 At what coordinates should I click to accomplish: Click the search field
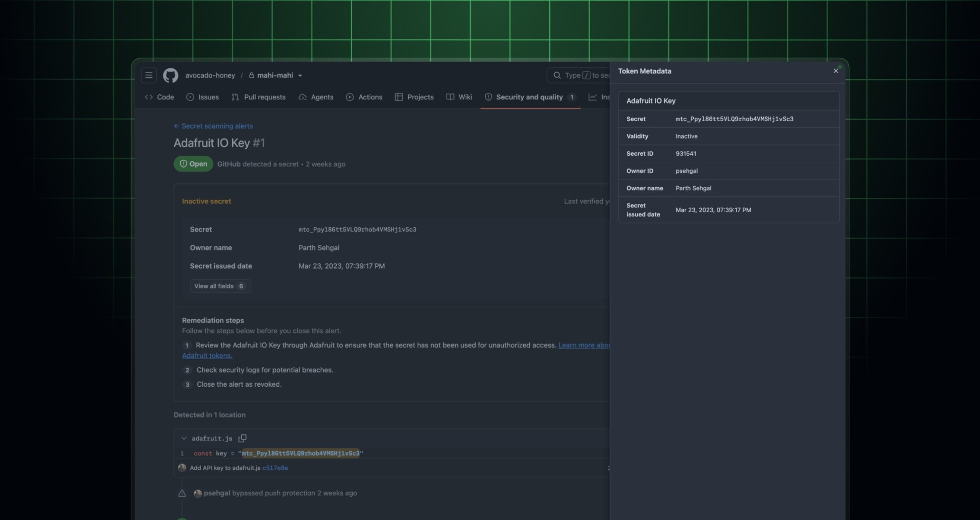pyautogui.click(x=579, y=75)
